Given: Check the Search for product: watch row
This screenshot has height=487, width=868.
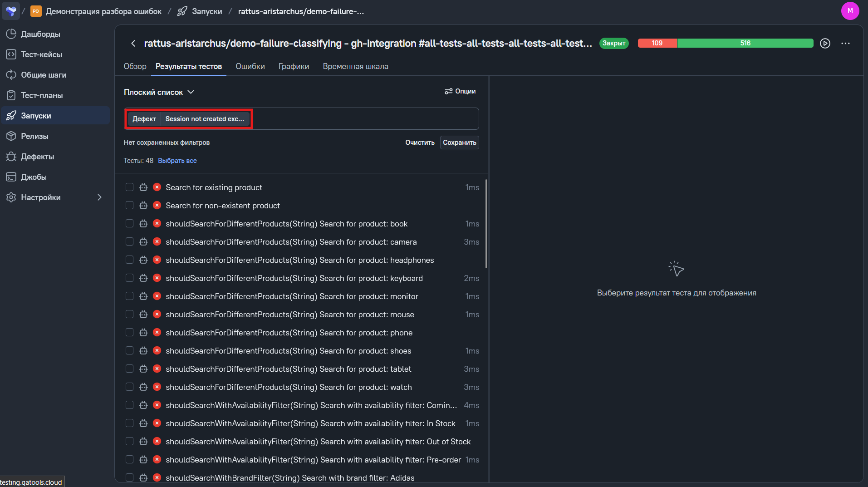Looking at the screenshot, I should [x=129, y=387].
